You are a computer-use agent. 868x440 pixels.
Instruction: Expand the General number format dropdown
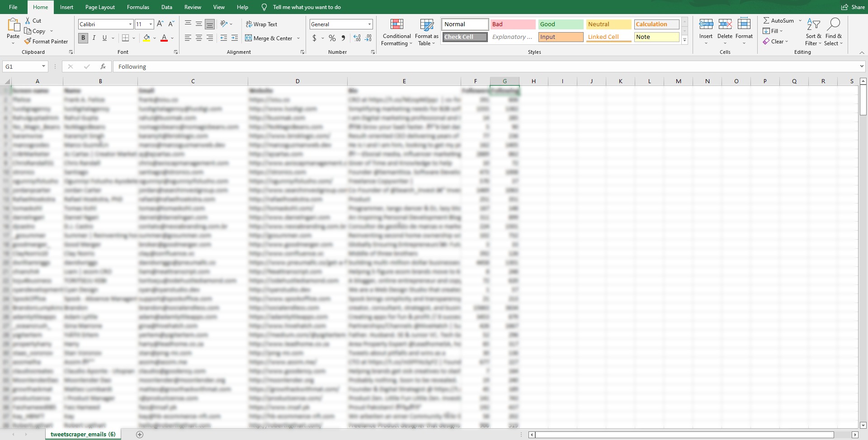369,24
